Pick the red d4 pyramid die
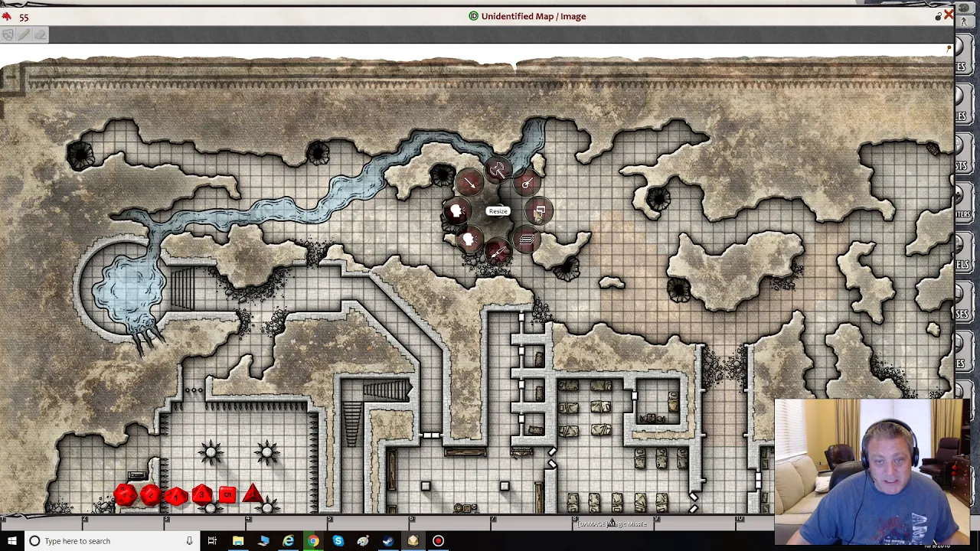The image size is (980, 551). click(253, 494)
